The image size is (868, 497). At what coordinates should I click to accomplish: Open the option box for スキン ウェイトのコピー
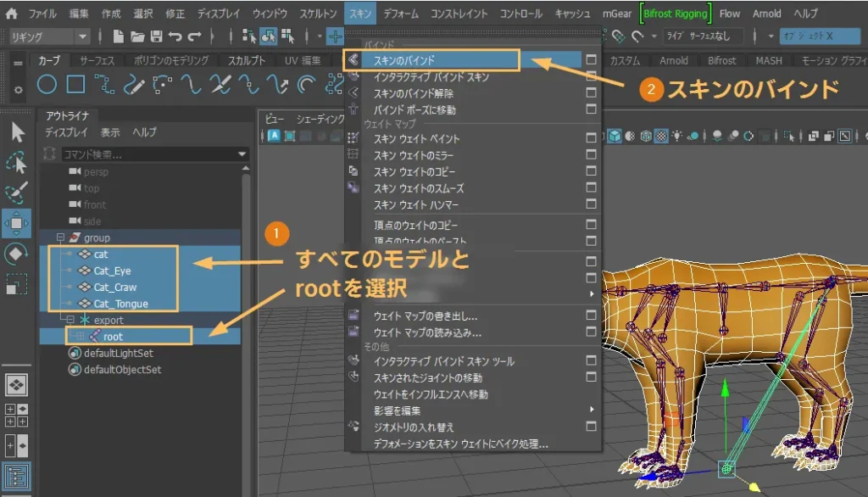591,171
